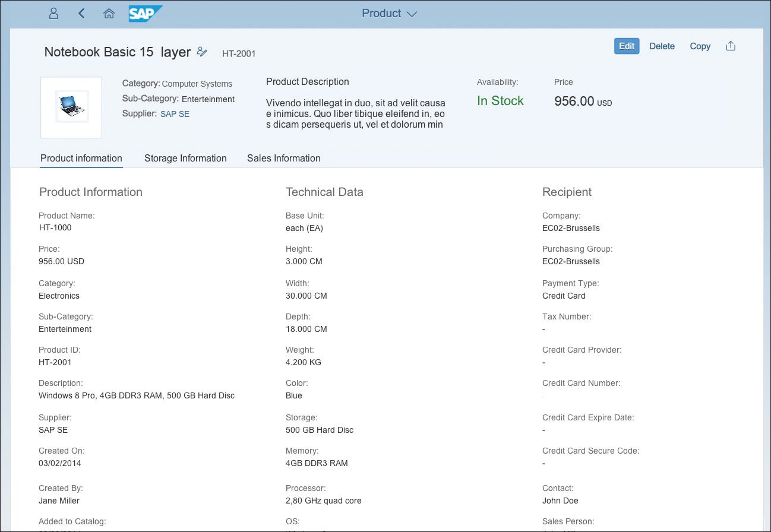Select the Product information tab
This screenshot has width=771, height=532.
pos(81,159)
